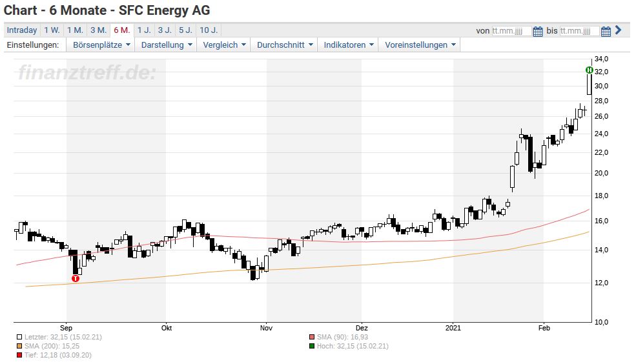Screen dimensions: 636x364
Task: Open the 'von' date calendar picker
Action: click(x=537, y=31)
